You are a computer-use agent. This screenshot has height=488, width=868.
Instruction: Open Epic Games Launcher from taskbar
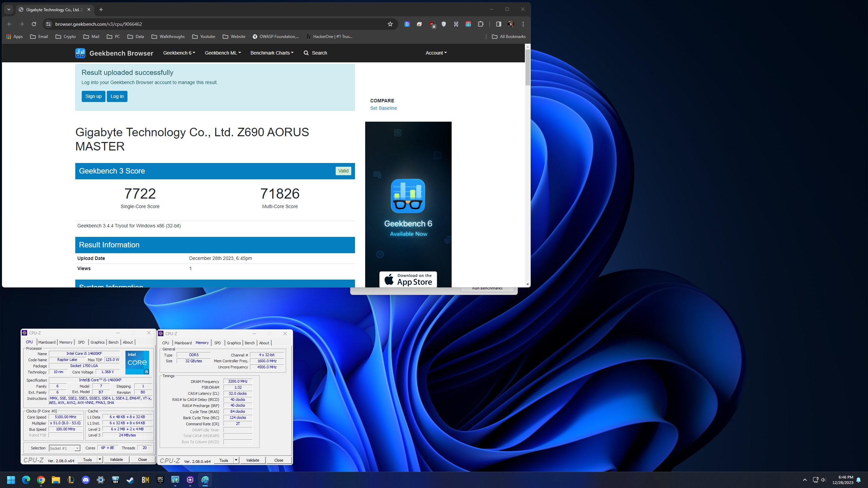tap(160, 480)
